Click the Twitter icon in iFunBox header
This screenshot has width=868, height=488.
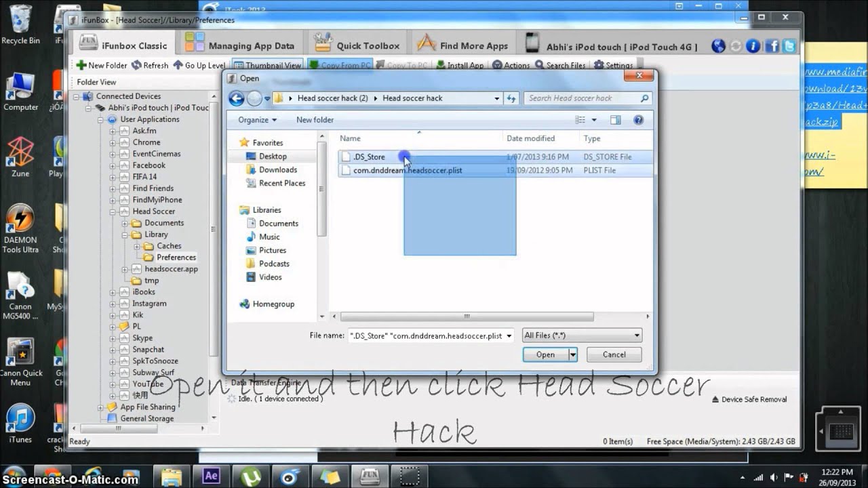point(789,46)
